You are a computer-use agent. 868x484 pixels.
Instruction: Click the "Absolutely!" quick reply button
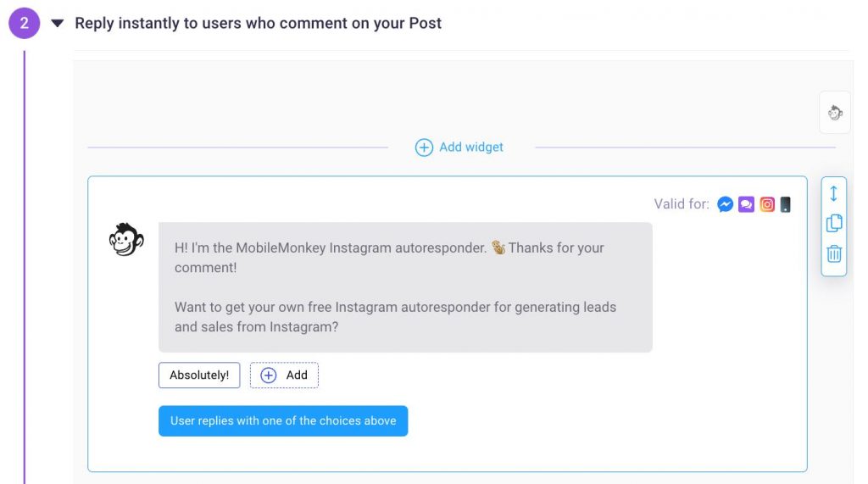pos(199,376)
